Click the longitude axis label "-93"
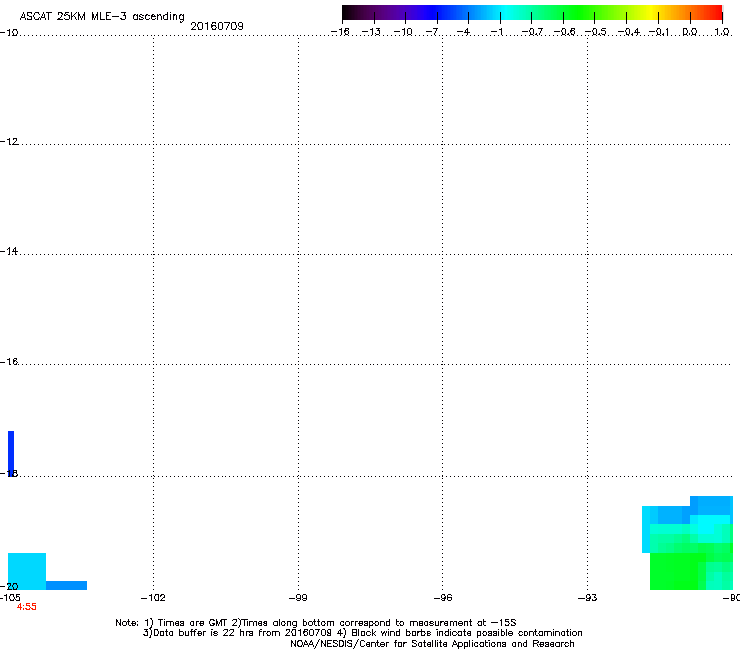The width and height of the screenshot is (740, 650). pos(588,598)
